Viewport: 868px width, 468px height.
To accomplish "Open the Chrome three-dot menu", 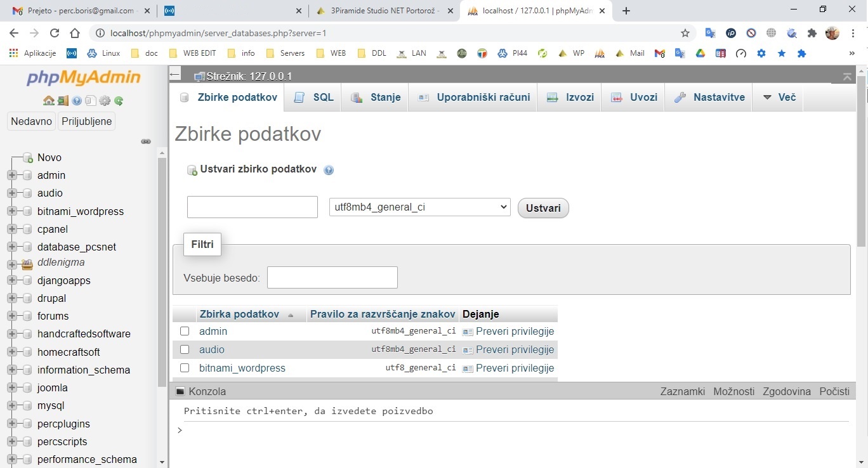I will coord(852,34).
